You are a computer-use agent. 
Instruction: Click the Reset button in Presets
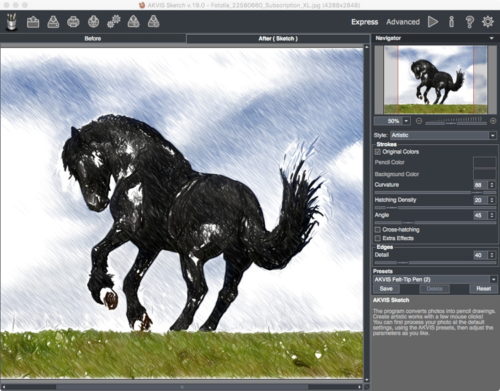click(x=483, y=289)
